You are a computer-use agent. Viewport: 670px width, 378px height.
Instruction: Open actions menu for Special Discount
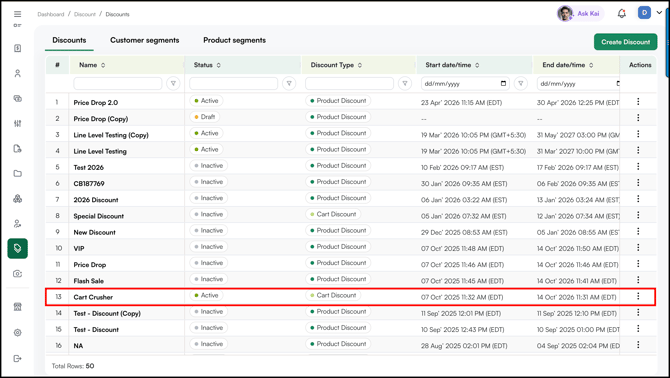click(x=638, y=215)
